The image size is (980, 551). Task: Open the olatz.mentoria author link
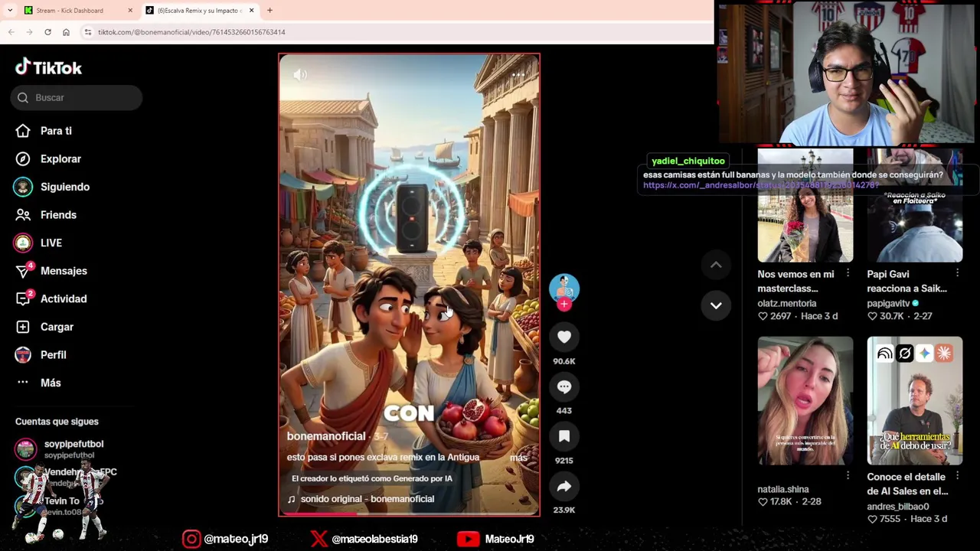coord(786,303)
